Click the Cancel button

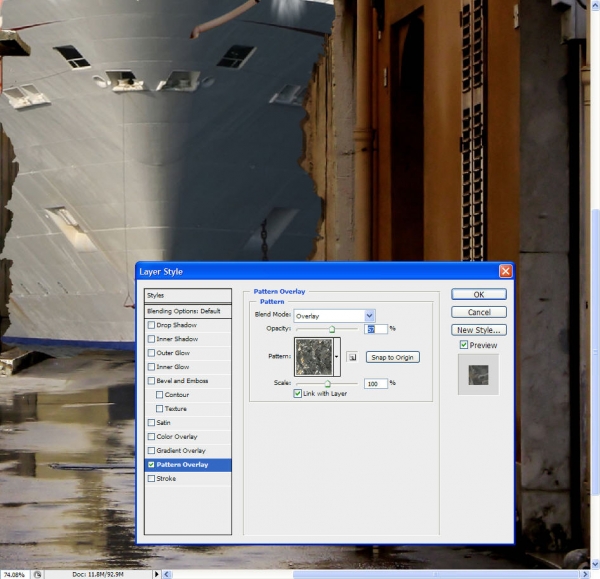(x=479, y=312)
